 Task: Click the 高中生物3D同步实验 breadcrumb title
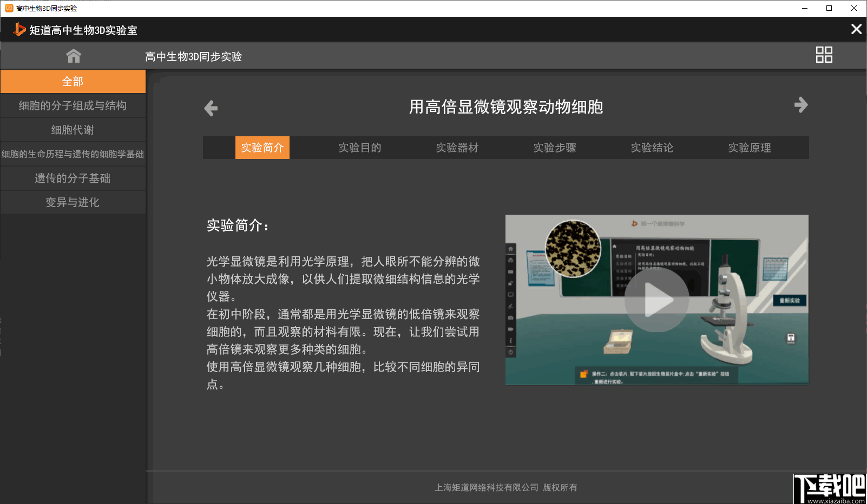(193, 57)
